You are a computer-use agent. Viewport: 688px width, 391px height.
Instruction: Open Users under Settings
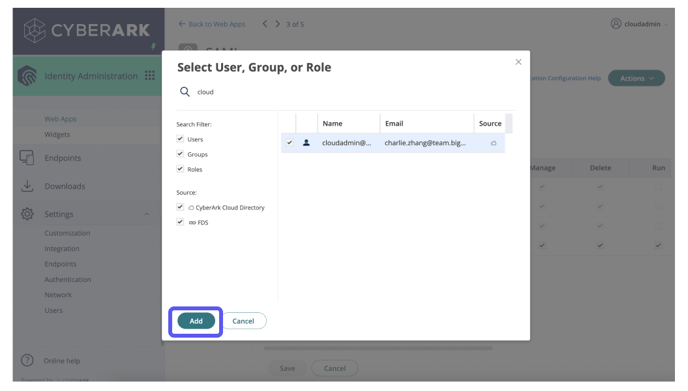[x=54, y=310]
